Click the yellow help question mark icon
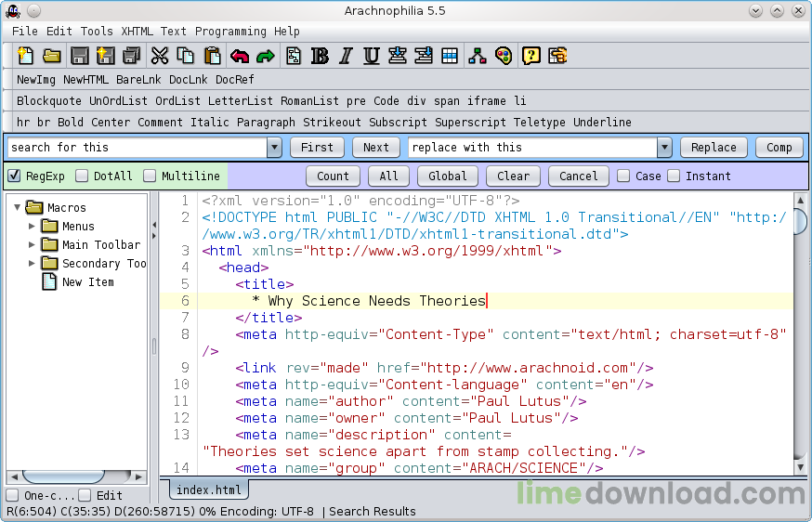The height and width of the screenshot is (522, 812). click(530, 56)
